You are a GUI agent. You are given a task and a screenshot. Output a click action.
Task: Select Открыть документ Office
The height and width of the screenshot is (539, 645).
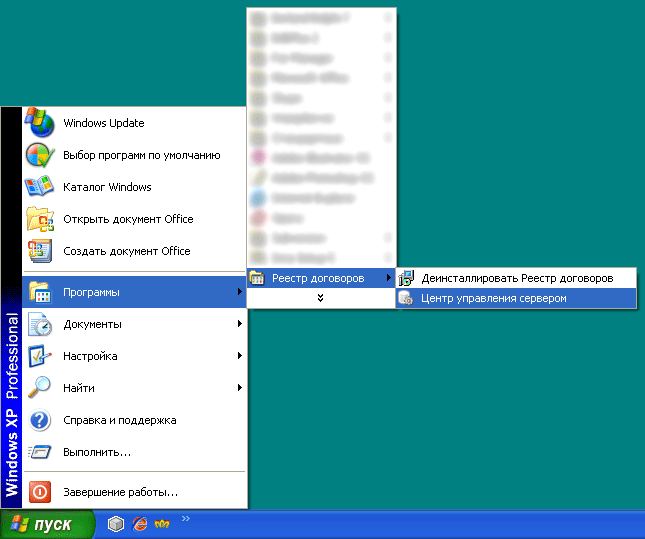(135, 219)
